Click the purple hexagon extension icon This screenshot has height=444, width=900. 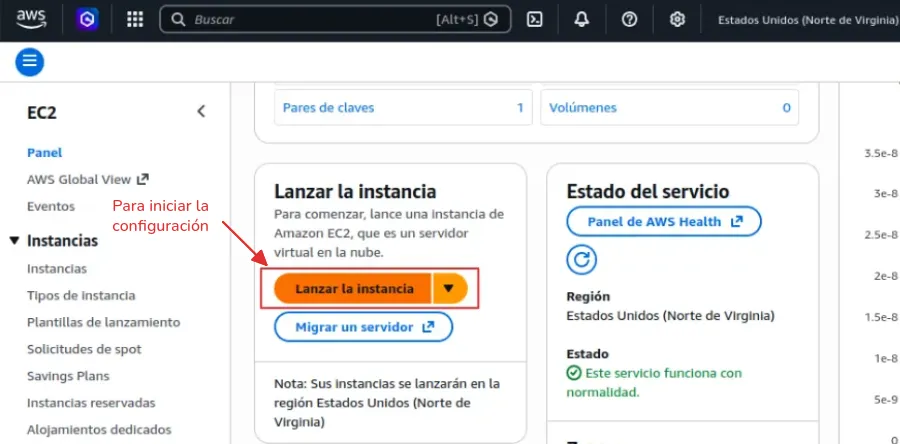87,20
